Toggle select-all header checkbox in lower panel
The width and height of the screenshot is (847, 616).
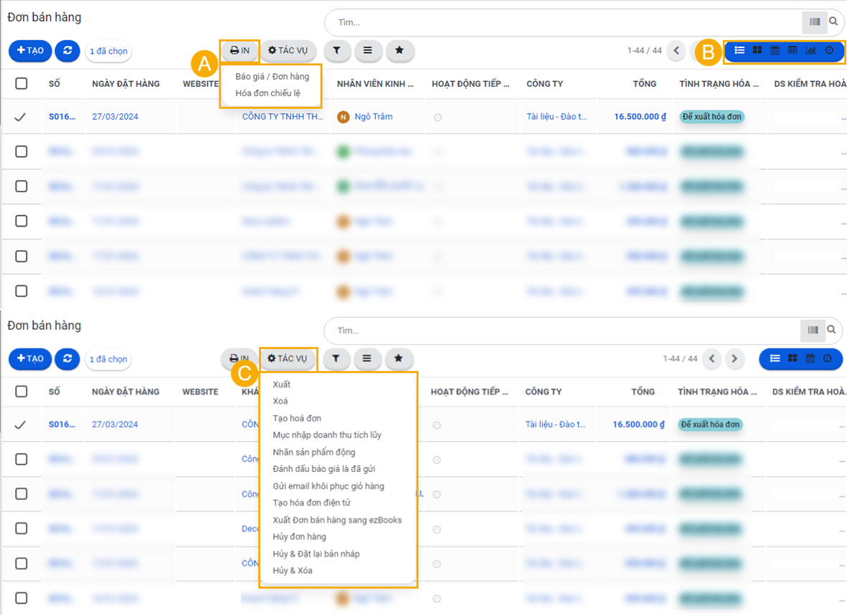click(x=21, y=392)
